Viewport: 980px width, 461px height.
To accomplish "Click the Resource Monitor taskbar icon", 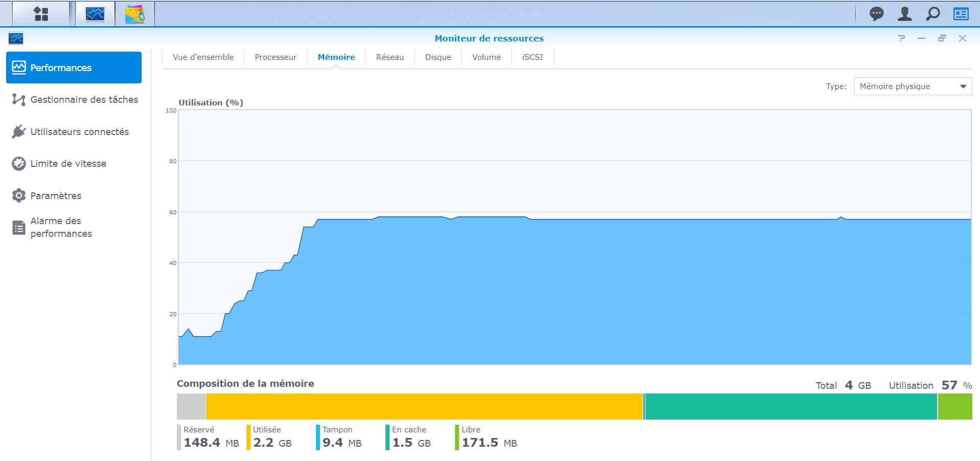I will [x=95, y=14].
